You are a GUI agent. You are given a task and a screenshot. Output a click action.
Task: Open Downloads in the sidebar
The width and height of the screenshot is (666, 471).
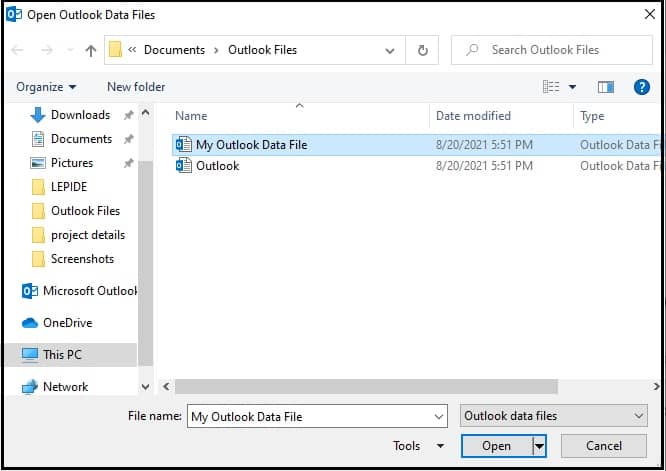(80, 115)
